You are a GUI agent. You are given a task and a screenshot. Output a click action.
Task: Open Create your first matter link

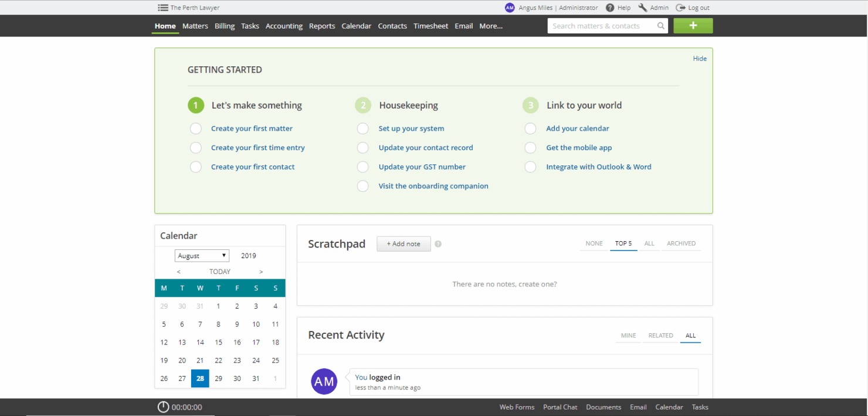(x=252, y=128)
